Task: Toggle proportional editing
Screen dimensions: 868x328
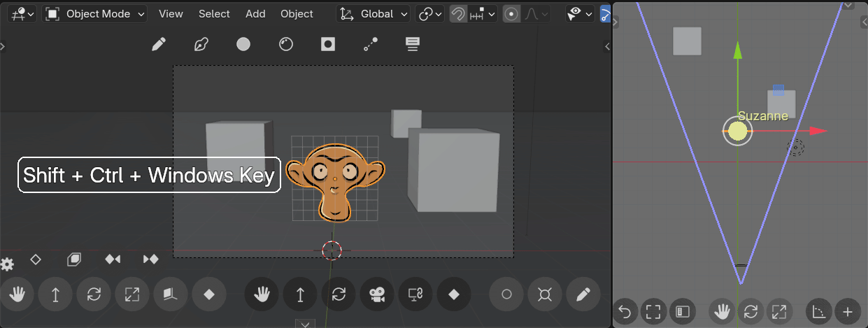Action: (512, 13)
